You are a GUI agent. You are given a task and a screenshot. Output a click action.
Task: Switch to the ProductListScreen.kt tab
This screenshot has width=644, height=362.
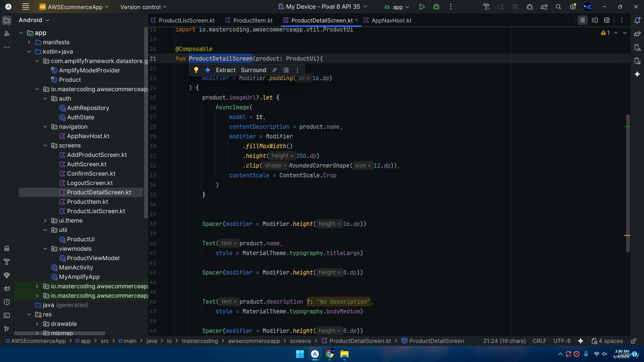183,20
